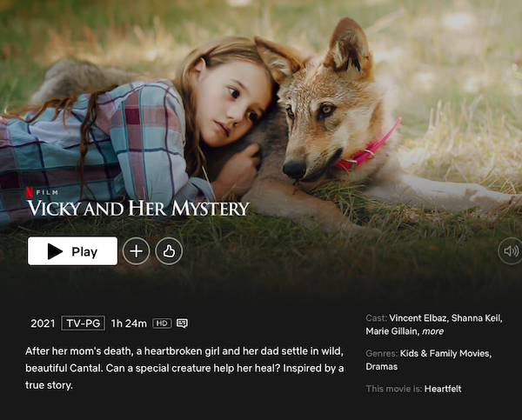
Task: Click the Vicky and Her Mystery title
Action: pos(137,209)
